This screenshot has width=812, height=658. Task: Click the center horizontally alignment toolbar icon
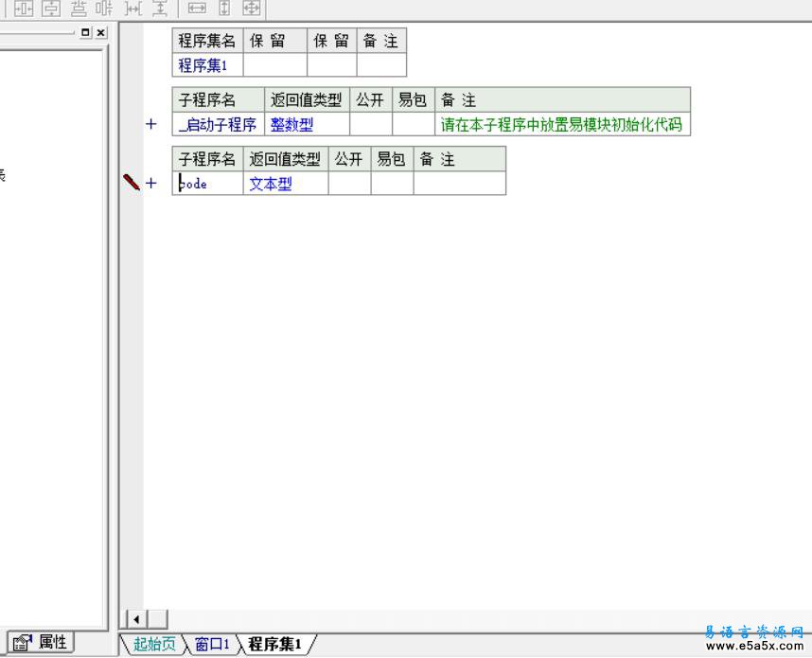click(23, 9)
